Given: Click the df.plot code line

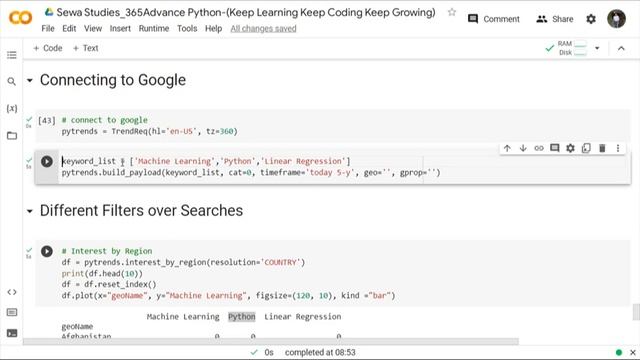Looking at the screenshot, I should [229, 296].
